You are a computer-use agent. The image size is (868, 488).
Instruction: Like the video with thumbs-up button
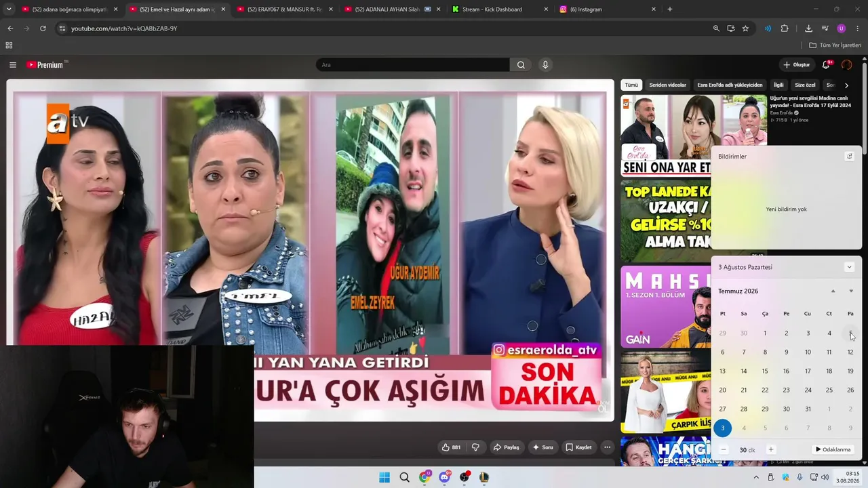click(x=451, y=447)
